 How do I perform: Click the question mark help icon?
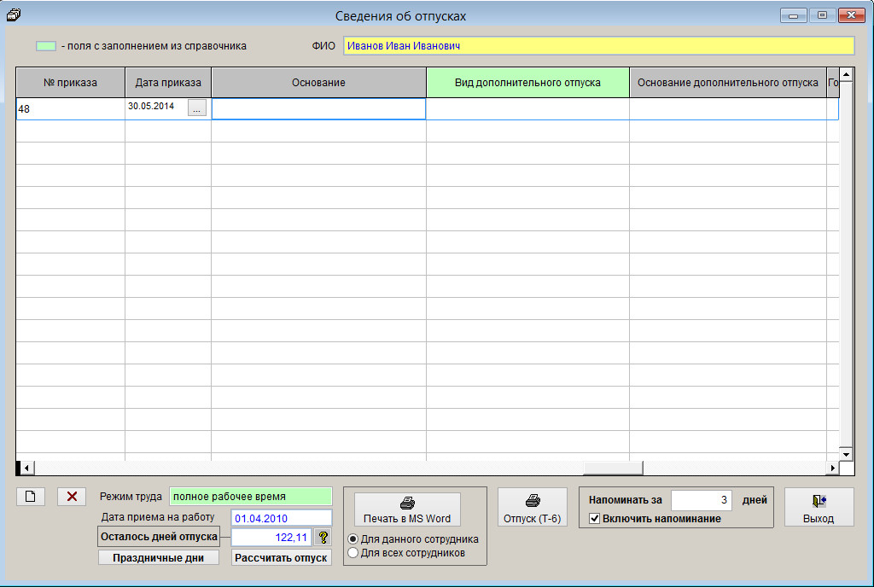click(323, 537)
